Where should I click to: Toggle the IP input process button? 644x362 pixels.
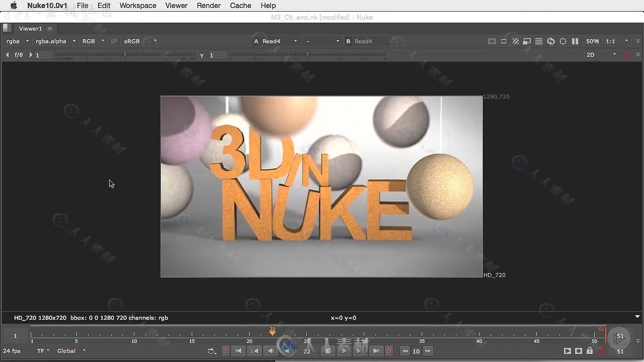click(x=114, y=41)
